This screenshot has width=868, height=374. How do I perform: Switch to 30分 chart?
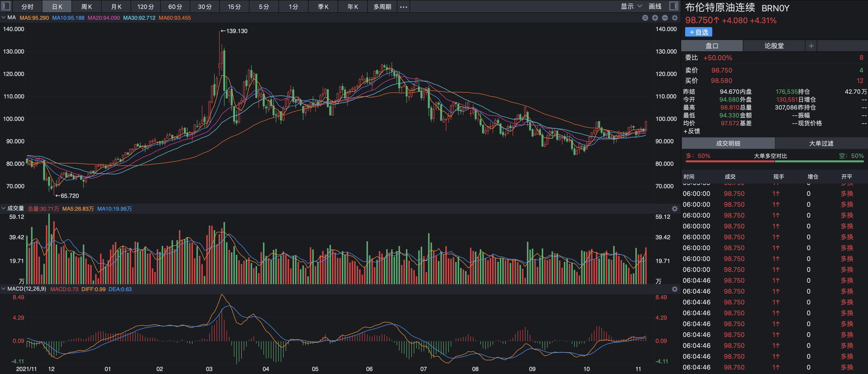click(x=205, y=7)
